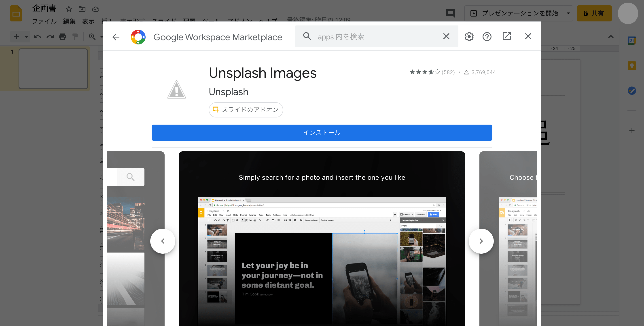Open Google Slides home icon

[x=16, y=13]
